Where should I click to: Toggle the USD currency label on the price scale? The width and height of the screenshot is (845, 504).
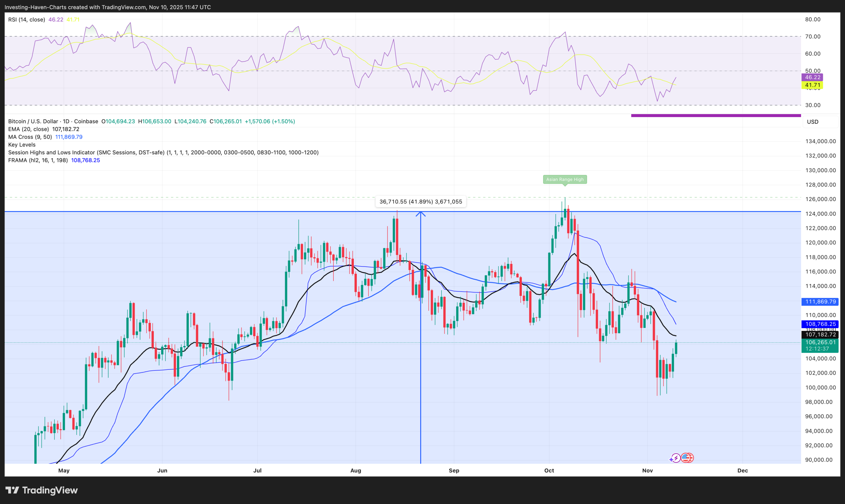(x=812, y=122)
